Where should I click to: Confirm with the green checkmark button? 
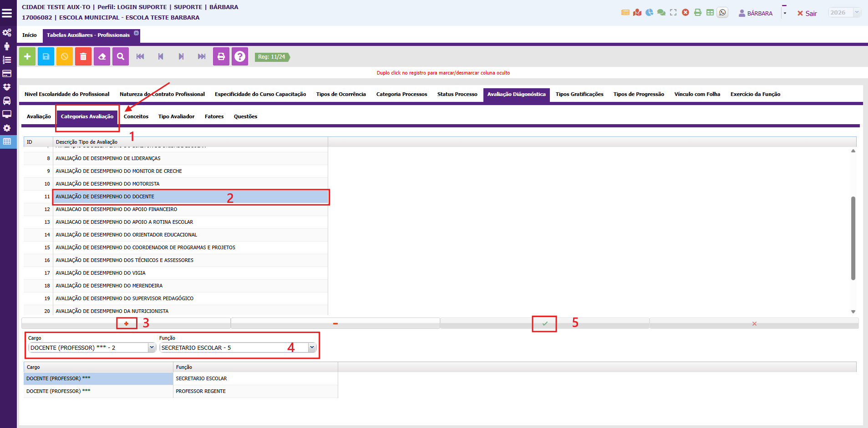point(544,323)
